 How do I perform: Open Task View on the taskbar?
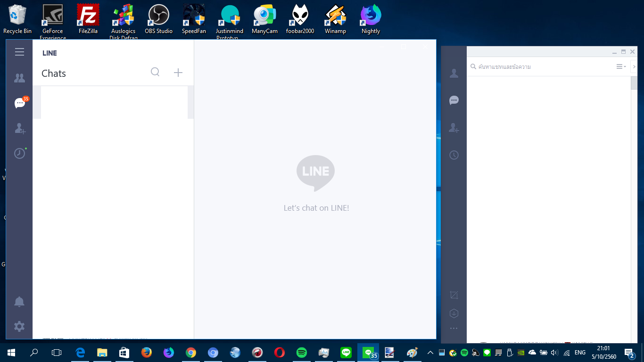tap(57, 352)
